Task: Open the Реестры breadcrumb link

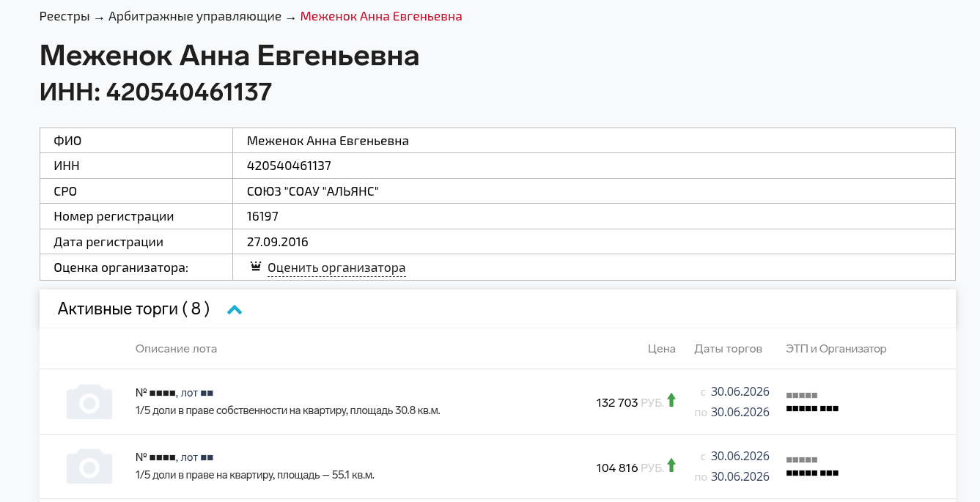Action: [65, 16]
